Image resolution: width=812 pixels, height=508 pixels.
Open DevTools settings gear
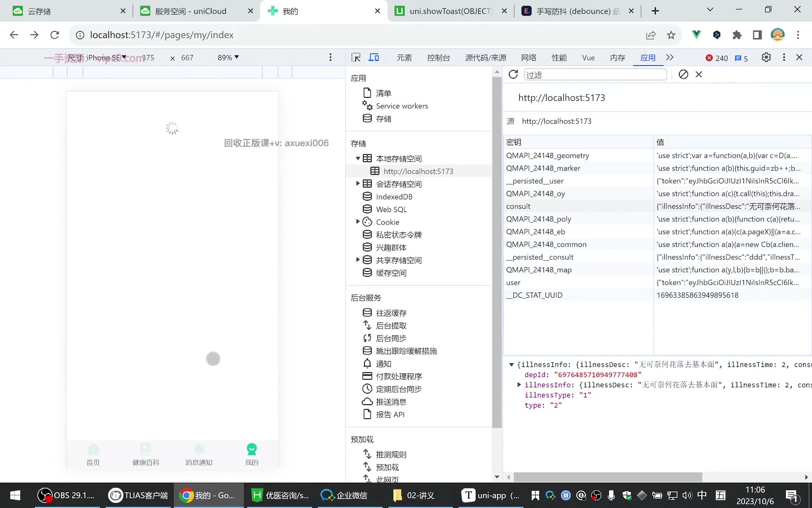click(x=766, y=58)
